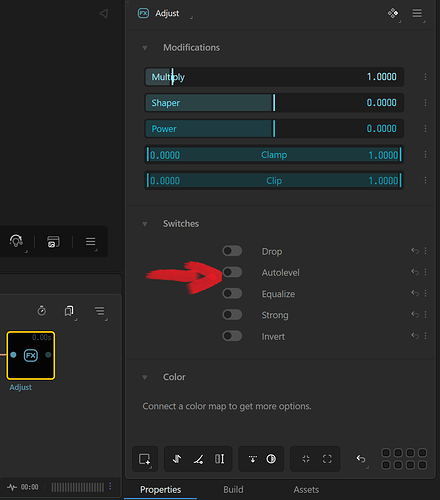
Task: Click the Multiply slider
Action: coord(274,77)
